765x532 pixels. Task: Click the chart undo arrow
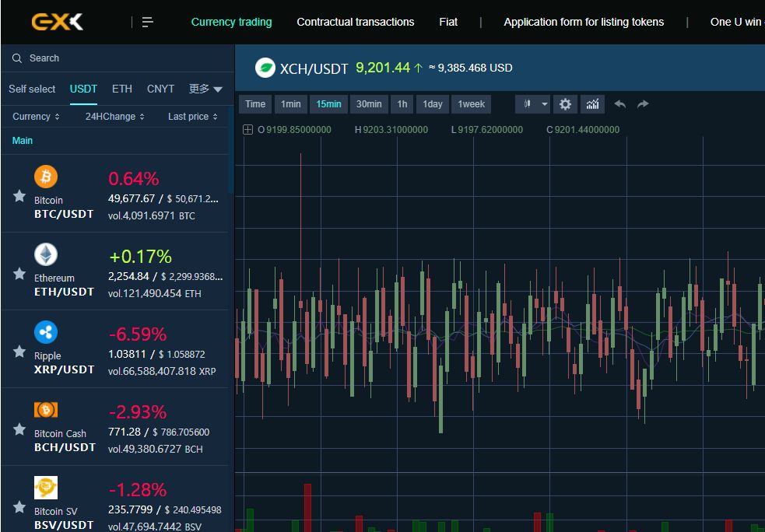(x=620, y=104)
